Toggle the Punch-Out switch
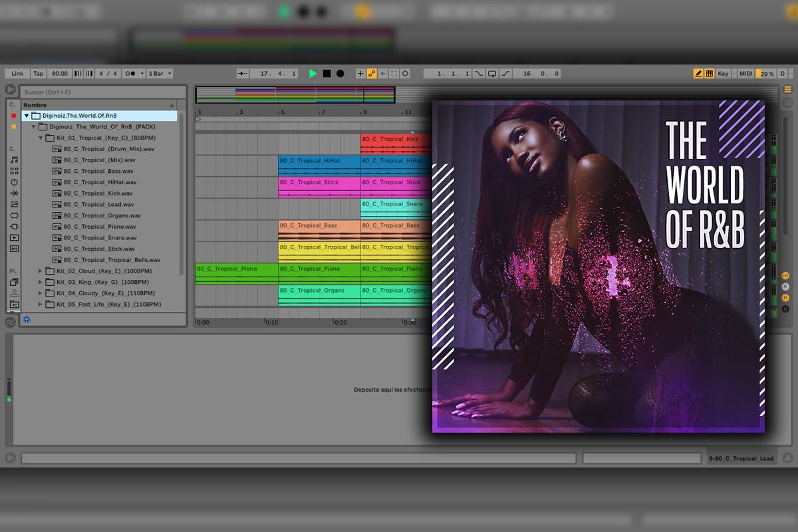The height and width of the screenshot is (532, 798). coord(506,74)
